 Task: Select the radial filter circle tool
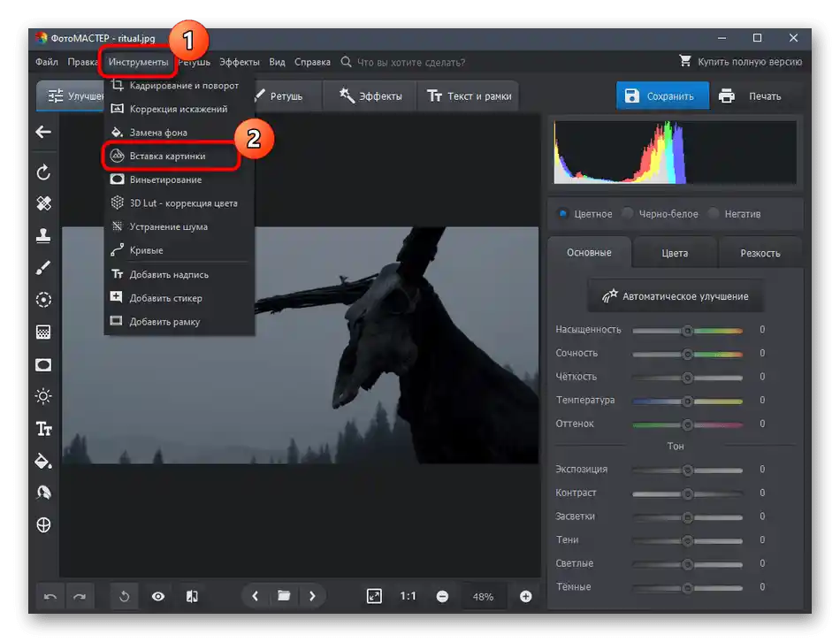pyautogui.click(x=43, y=300)
